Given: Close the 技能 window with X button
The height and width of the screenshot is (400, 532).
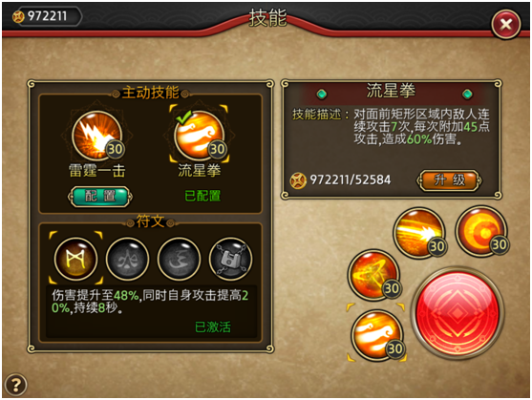Looking at the screenshot, I should tap(506, 24).
